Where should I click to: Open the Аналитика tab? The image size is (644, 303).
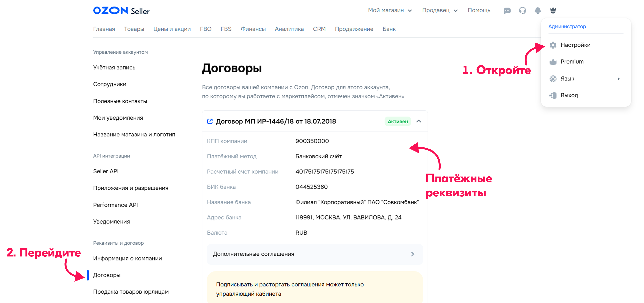coord(289,29)
